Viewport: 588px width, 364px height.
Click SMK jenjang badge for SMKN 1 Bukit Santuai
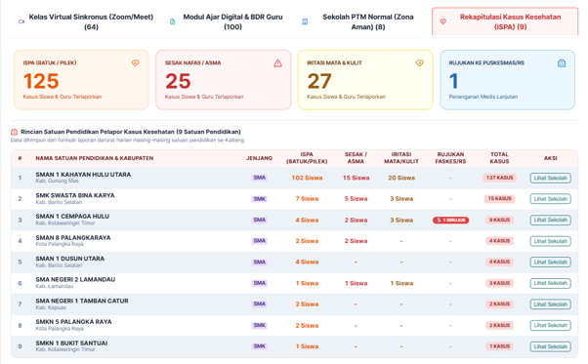[x=260, y=346]
